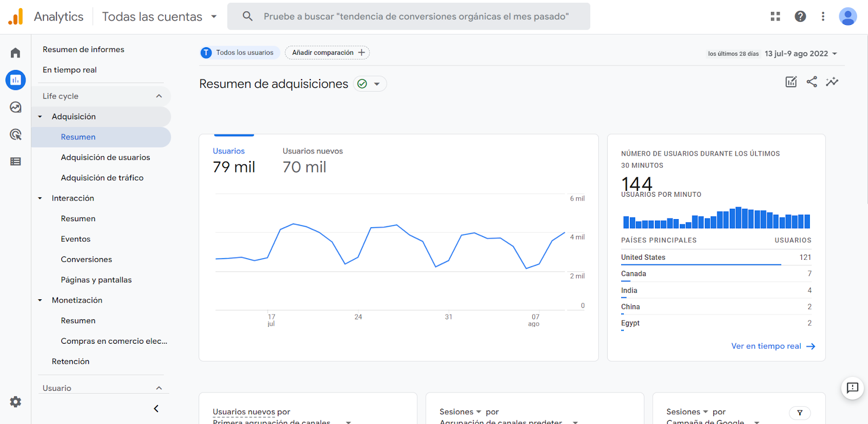Click the India country row

[716, 291]
